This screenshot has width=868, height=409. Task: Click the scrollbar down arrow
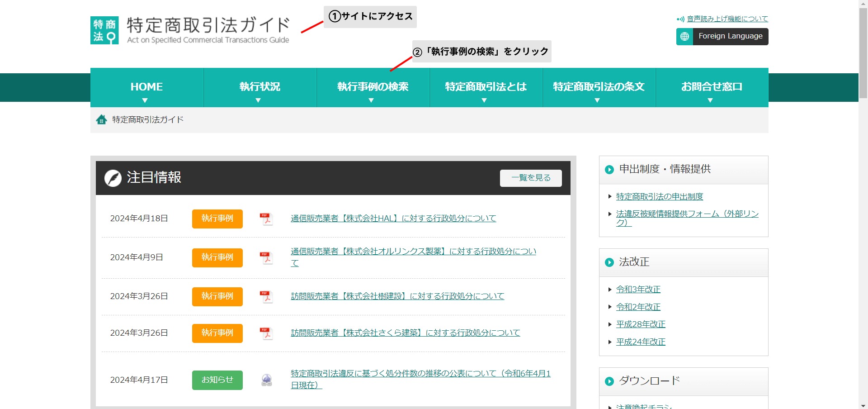pos(863,405)
